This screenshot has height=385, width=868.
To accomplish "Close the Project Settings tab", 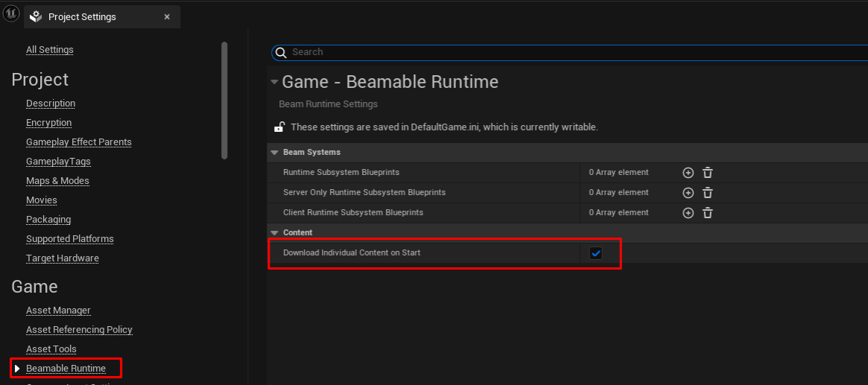I will [x=167, y=17].
